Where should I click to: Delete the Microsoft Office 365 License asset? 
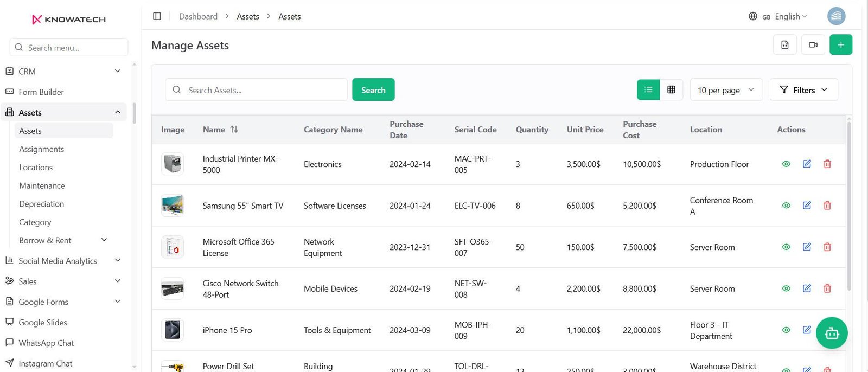click(827, 247)
